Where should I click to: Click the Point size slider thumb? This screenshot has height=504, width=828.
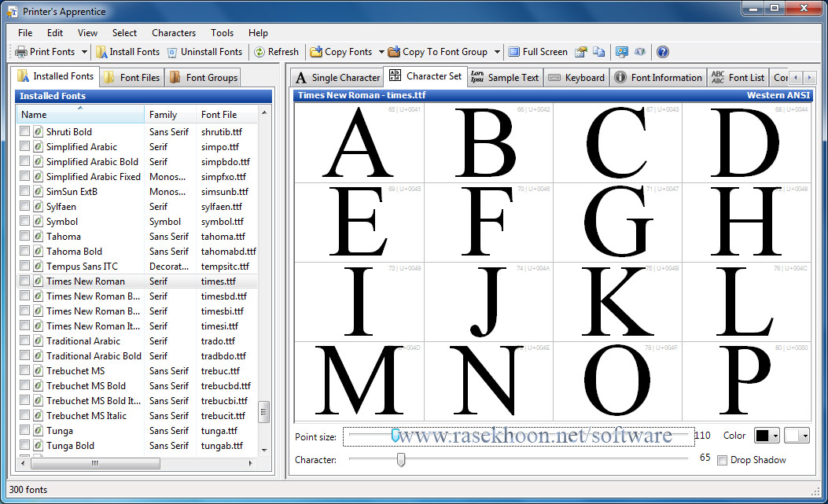[395, 436]
